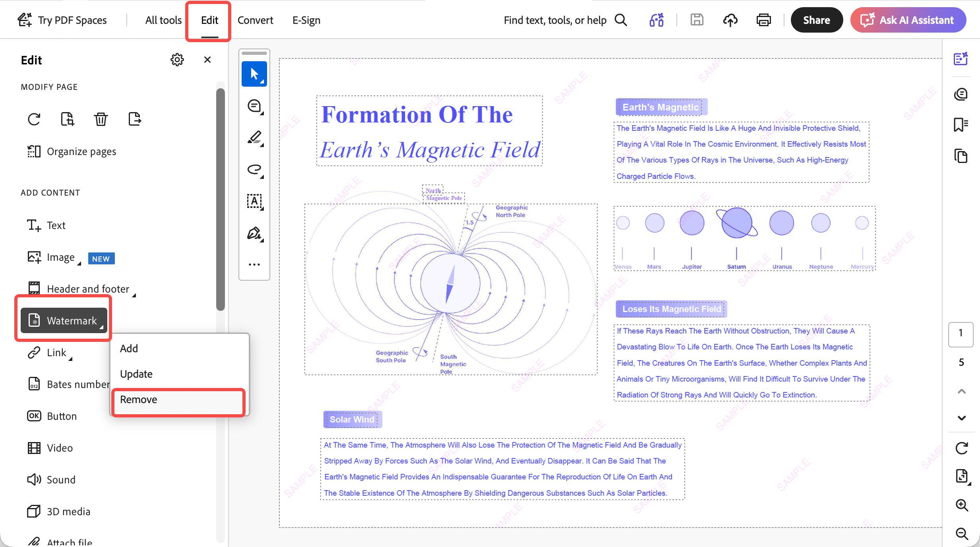
Task: Switch to the Edit tab
Action: 209,20
